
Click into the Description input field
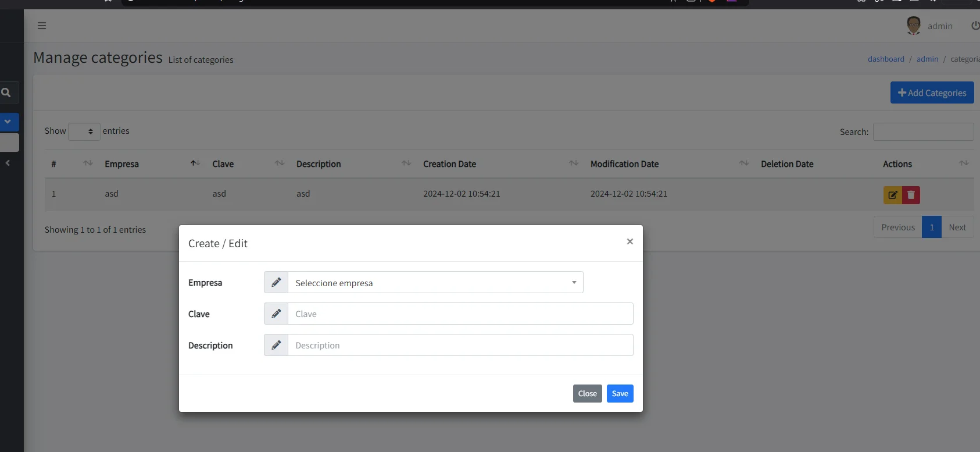[x=460, y=345]
